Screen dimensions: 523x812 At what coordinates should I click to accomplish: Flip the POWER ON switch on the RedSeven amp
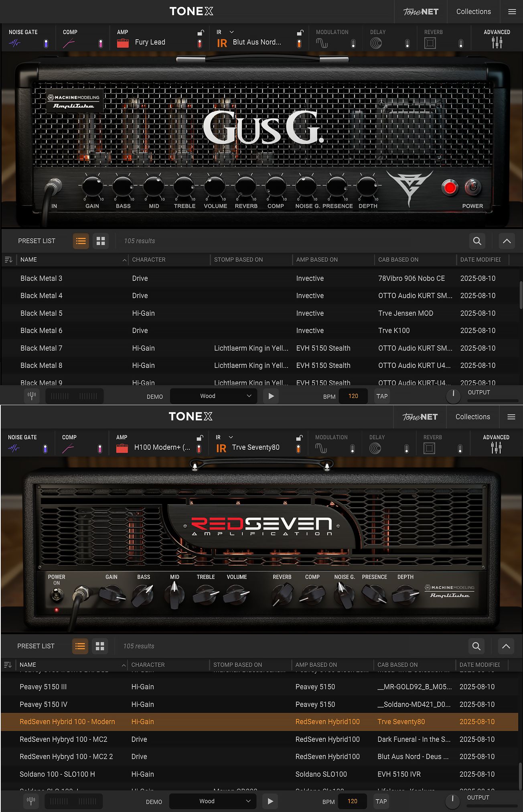(x=57, y=595)
